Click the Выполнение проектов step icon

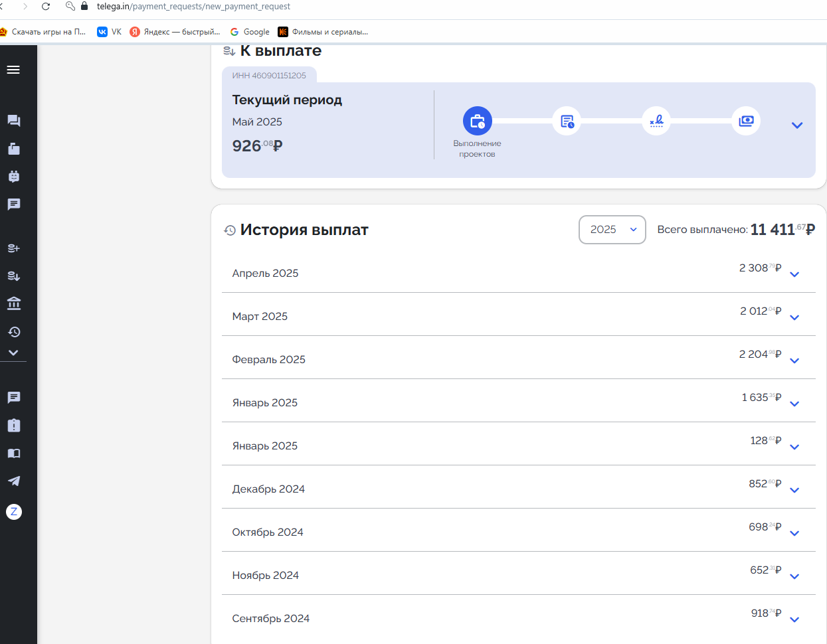click(477, 121)
